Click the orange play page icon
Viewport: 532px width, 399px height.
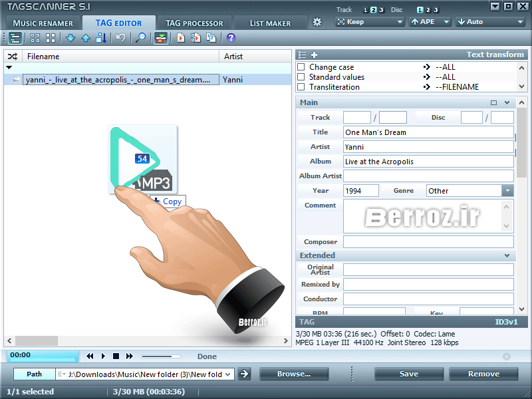tap(181, 38)
